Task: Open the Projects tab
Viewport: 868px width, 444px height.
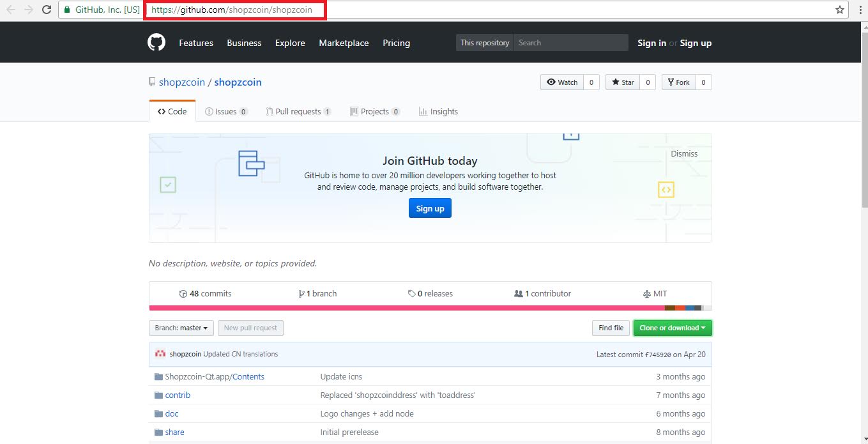Action: coord(375,111)
